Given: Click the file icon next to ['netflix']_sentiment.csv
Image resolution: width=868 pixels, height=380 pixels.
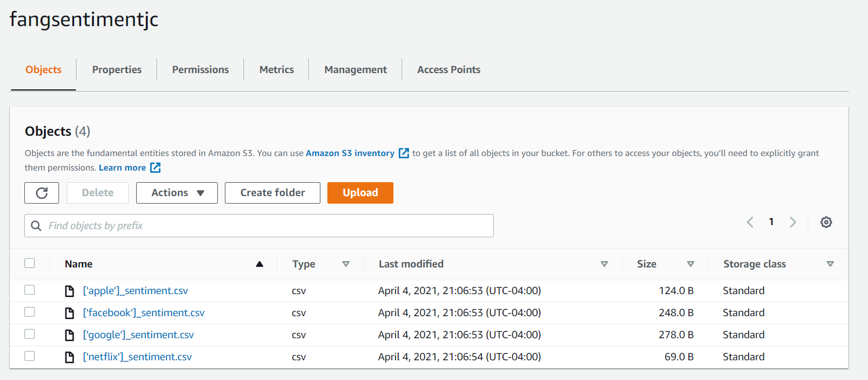Looking at the screenshot, I should point(70,357).
